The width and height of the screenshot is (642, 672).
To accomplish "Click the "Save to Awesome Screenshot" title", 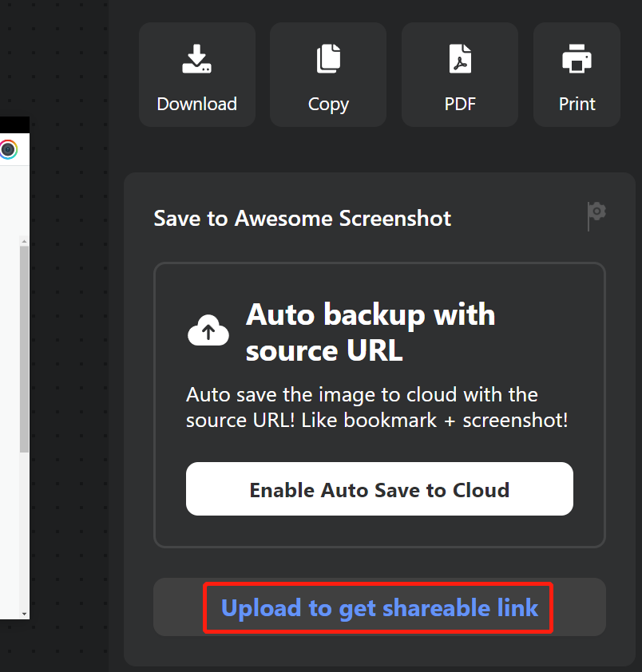I will (303, 218).
